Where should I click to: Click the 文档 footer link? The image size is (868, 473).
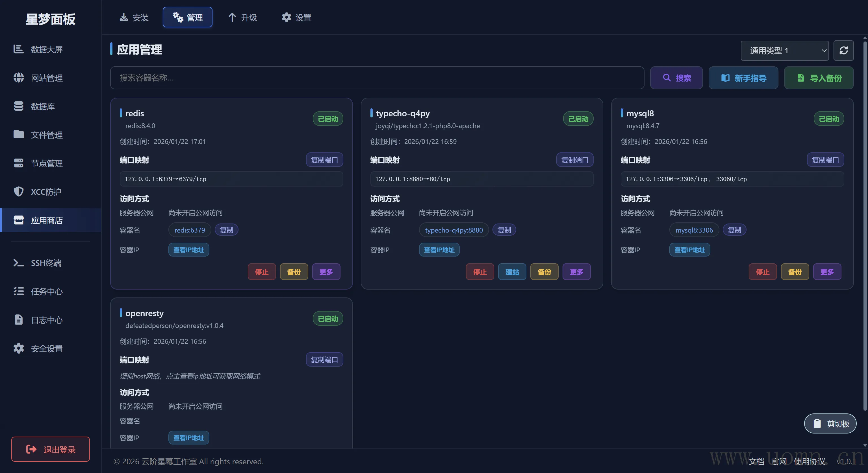coord(756,461)
